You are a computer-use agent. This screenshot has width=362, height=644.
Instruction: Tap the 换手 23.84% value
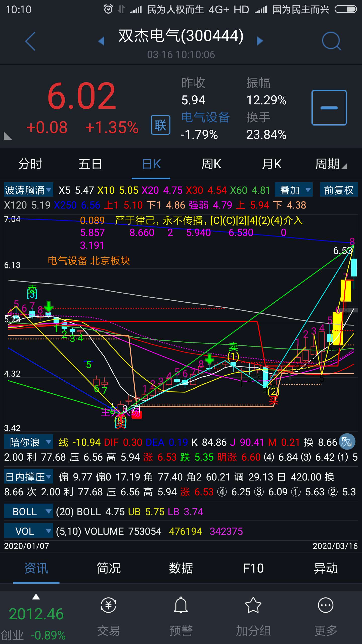pyautogui.click(x=266, y=135)
